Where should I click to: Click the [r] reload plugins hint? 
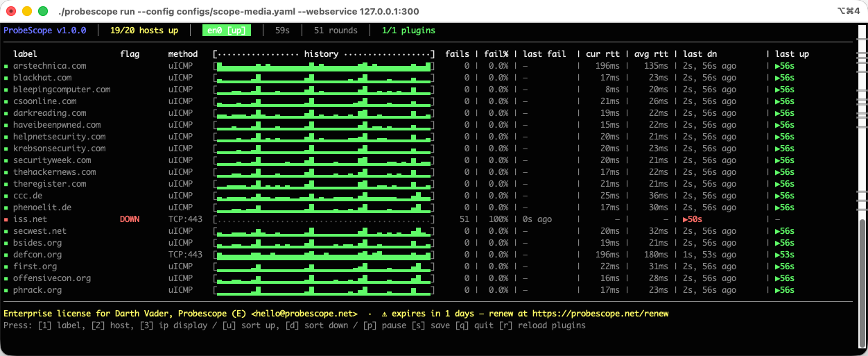pos(542,325)
